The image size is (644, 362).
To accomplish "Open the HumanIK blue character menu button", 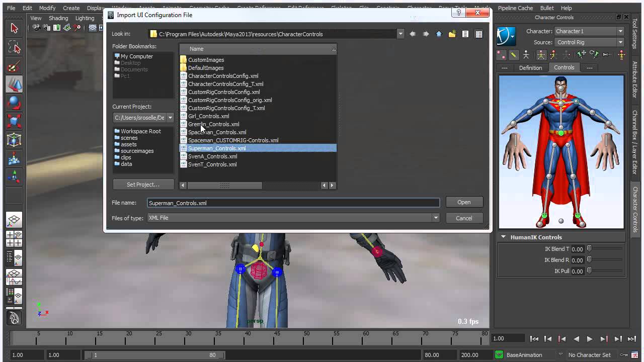I will pyautogui.click(x=506, y=37).
